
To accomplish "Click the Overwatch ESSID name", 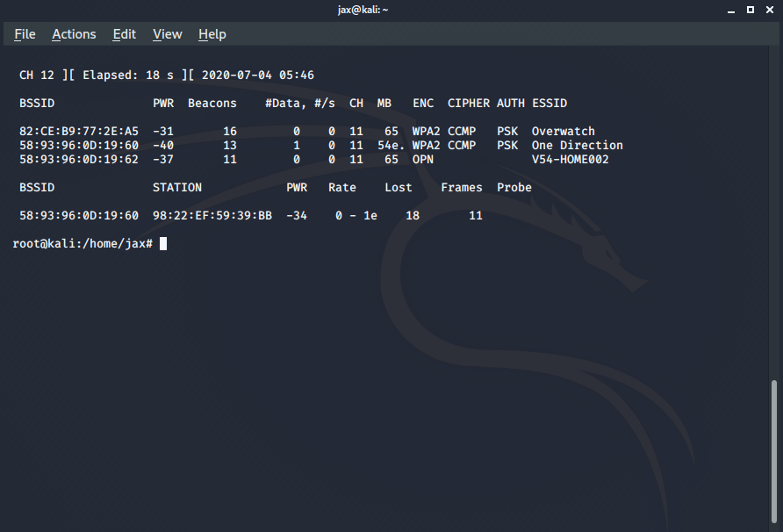I will pos(563,132).
